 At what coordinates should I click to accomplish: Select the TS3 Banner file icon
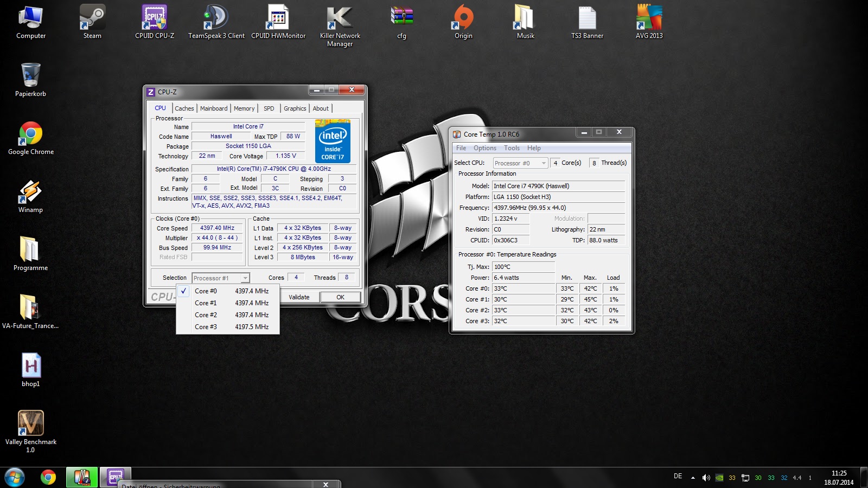click(x=587, y=22)
